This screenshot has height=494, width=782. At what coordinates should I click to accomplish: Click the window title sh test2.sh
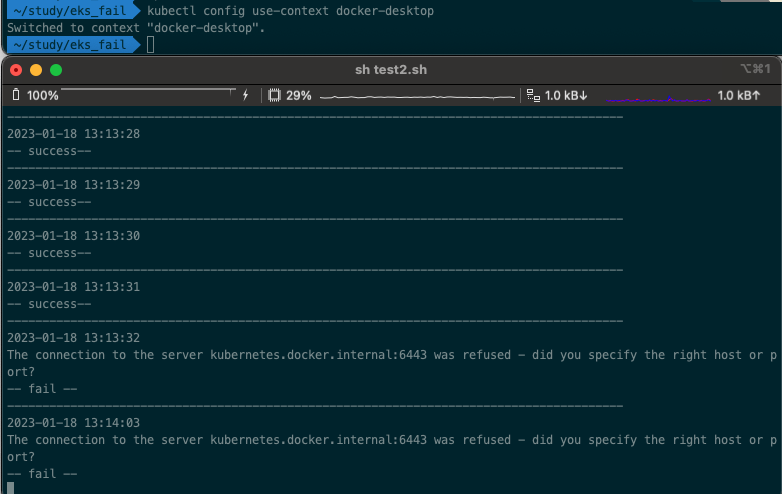point(391,70)
